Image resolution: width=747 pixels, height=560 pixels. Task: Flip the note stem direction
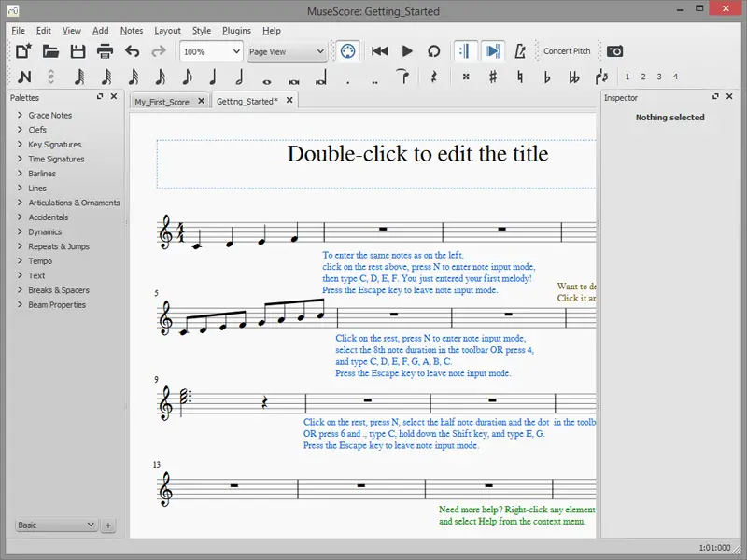pyautogui.click(x=601, y=77)
